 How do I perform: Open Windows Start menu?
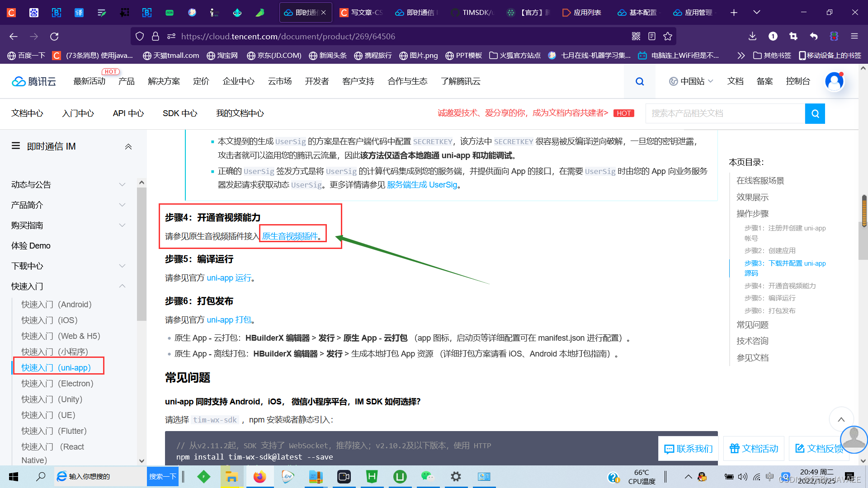tap(14, 477)
